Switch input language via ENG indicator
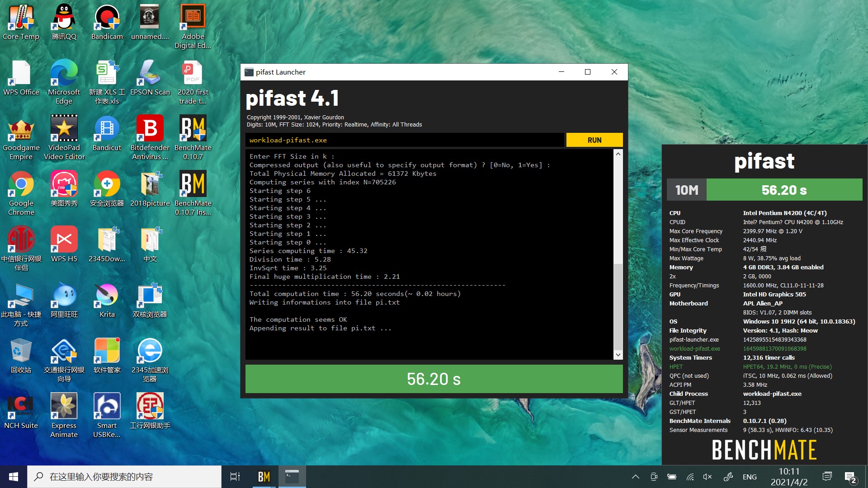 [750, 477]
